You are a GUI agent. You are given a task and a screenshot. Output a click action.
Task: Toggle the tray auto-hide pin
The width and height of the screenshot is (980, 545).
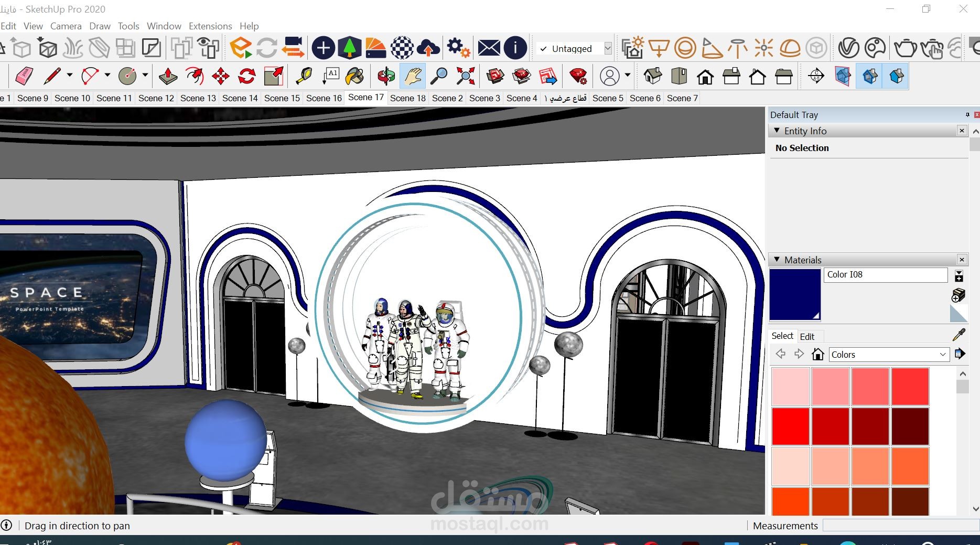(x=967, y=114)
